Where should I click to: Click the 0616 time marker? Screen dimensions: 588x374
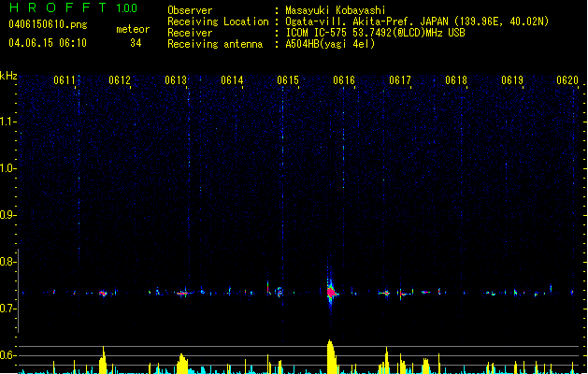click(344, 80)
